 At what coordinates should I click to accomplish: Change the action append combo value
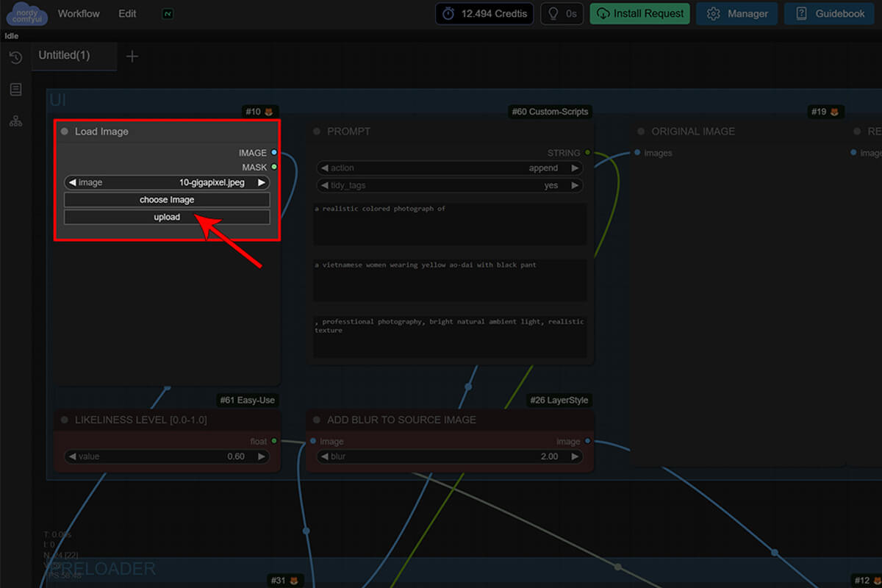coord(449,168)
